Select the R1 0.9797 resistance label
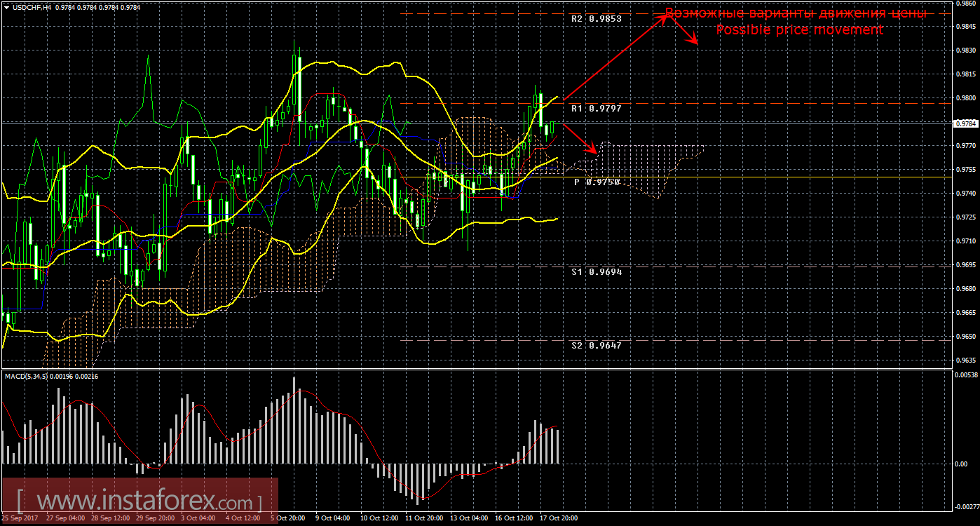980x526 pixels. click(597, 109)
